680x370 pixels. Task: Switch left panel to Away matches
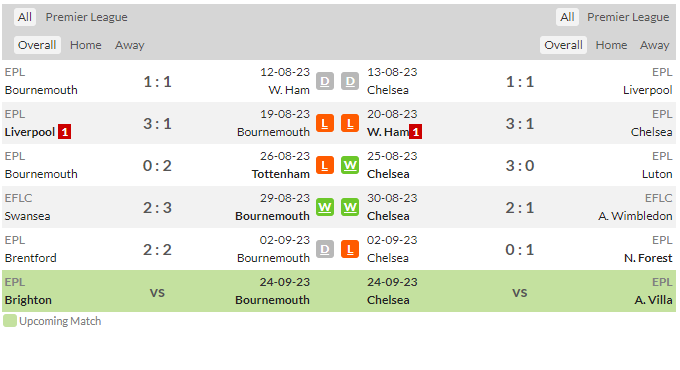pyautogui.click(x=130, y=45)
